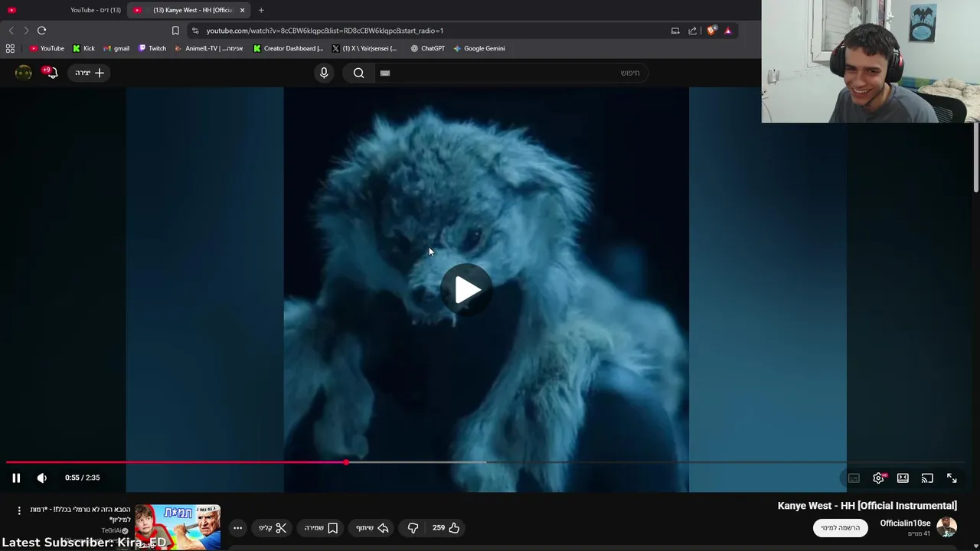Go forward in browser history
This screenshot has width=980, height=551.
point(26,31)
